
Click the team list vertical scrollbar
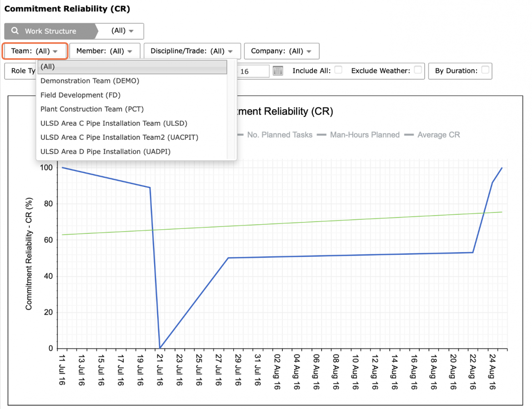point(231,109)
